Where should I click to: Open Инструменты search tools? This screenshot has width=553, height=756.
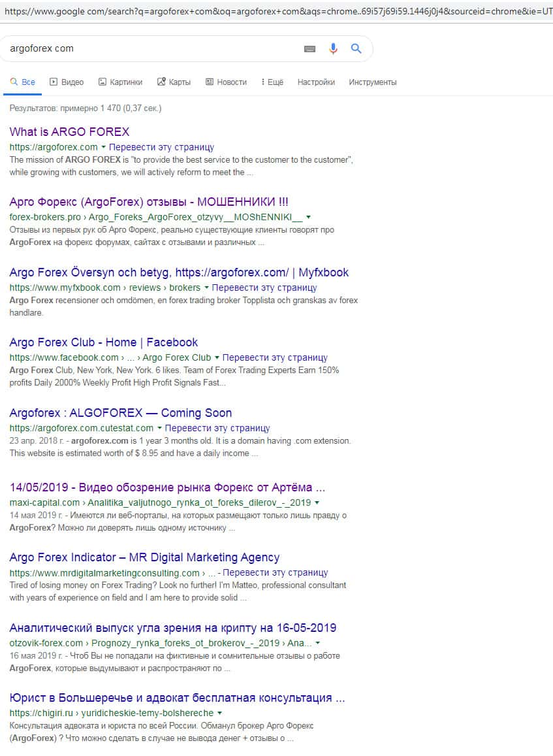click(x=372, y=82)
